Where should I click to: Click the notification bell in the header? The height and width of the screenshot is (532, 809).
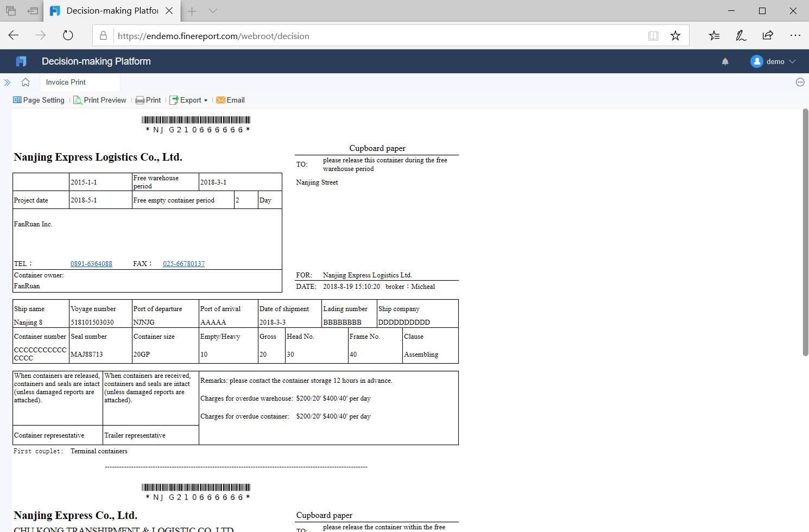point(725,61)
